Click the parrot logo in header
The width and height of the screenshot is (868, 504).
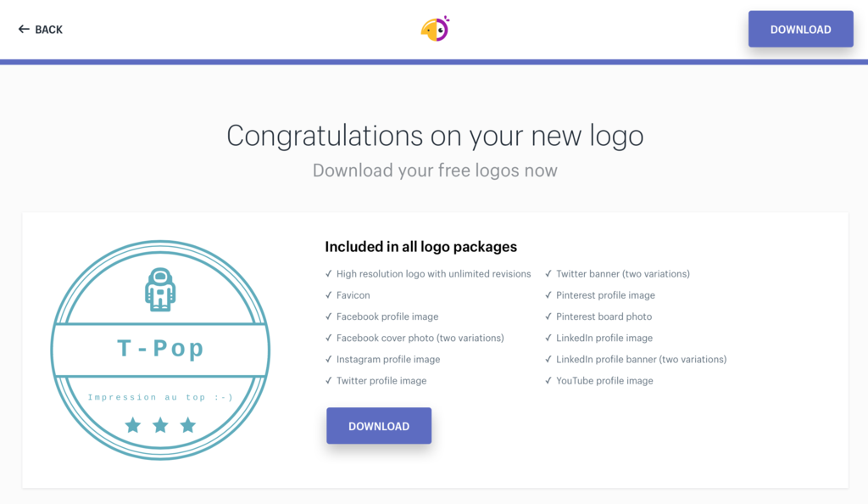click(435, 30)
